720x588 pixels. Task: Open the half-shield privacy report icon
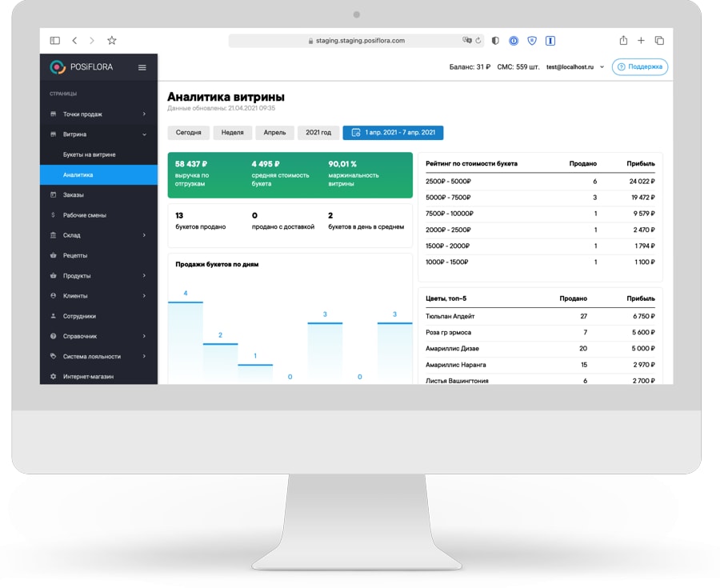(495, 40)
